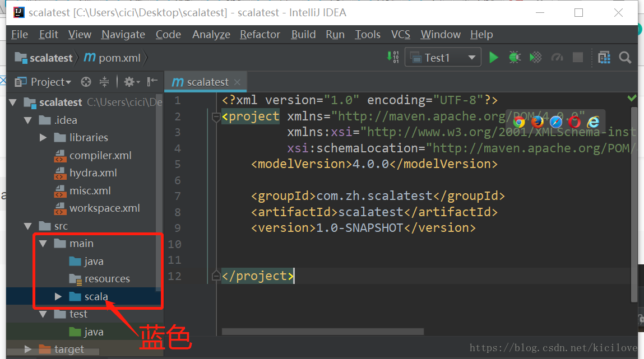Screen dimensions: 644x359
Task: Open in Firefox browser icon
Action: 537,122
